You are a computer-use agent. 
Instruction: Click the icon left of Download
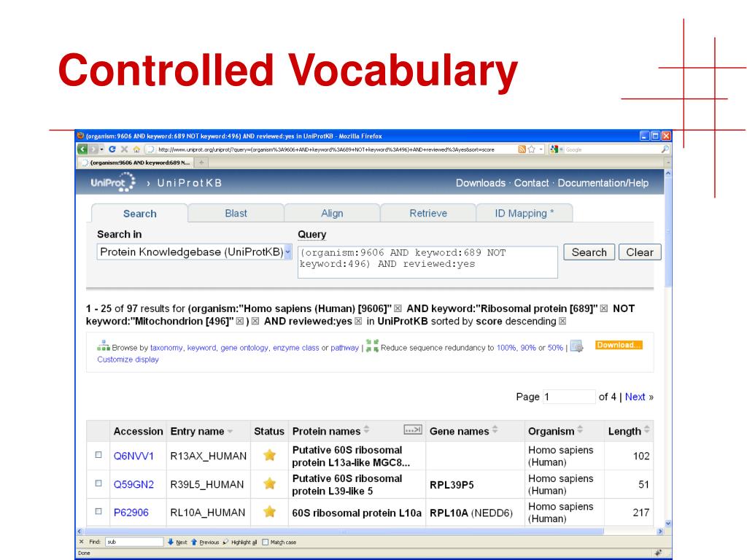(576, 346)
